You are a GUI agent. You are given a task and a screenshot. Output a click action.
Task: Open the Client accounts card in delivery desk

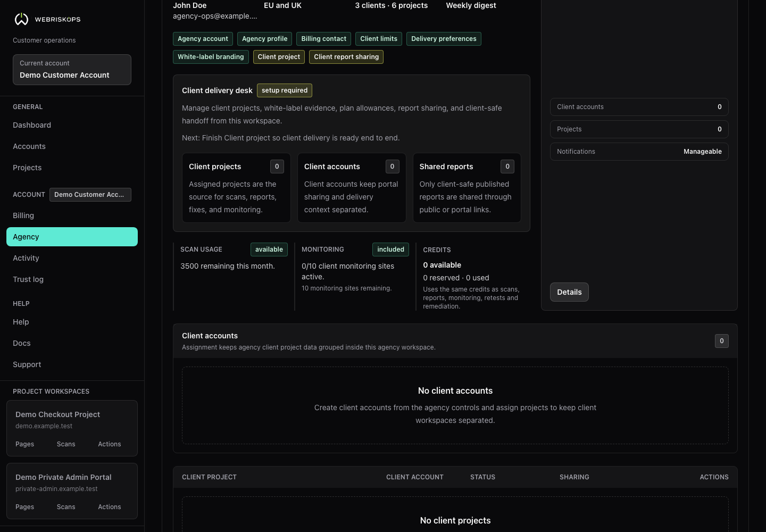pyautogui.click(x=352, y=188)
